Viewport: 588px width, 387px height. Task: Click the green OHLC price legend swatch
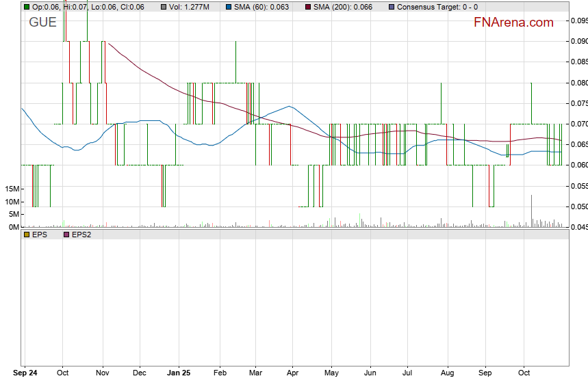26,7
